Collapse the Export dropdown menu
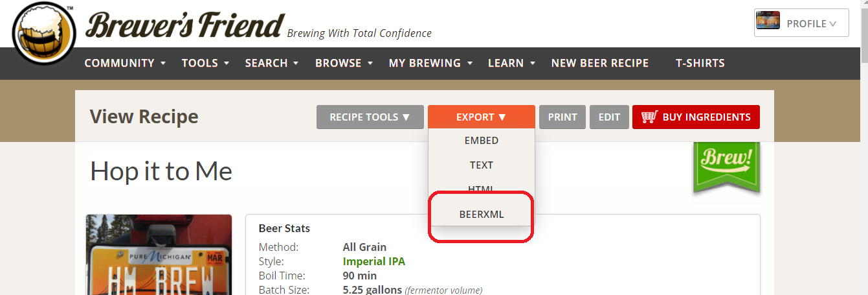This screenshot has width=868, height=295. coord(481,117)
